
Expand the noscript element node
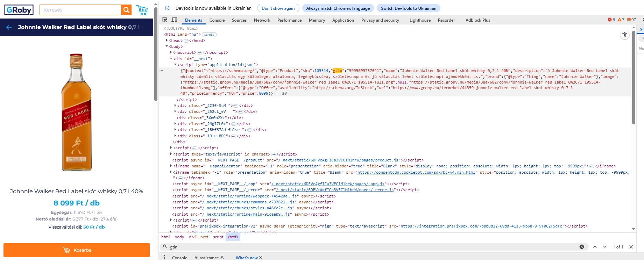171,52
